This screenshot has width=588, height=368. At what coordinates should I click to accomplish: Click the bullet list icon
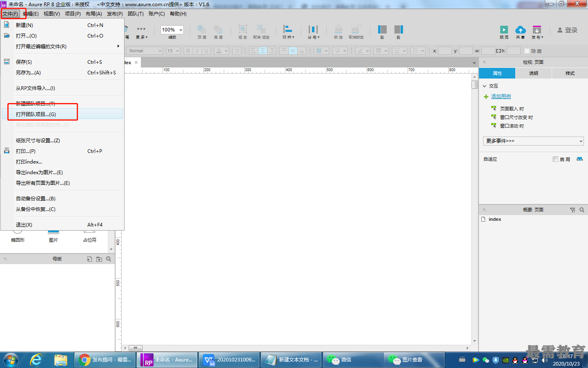pyautogui.click(x=237, y=51)
